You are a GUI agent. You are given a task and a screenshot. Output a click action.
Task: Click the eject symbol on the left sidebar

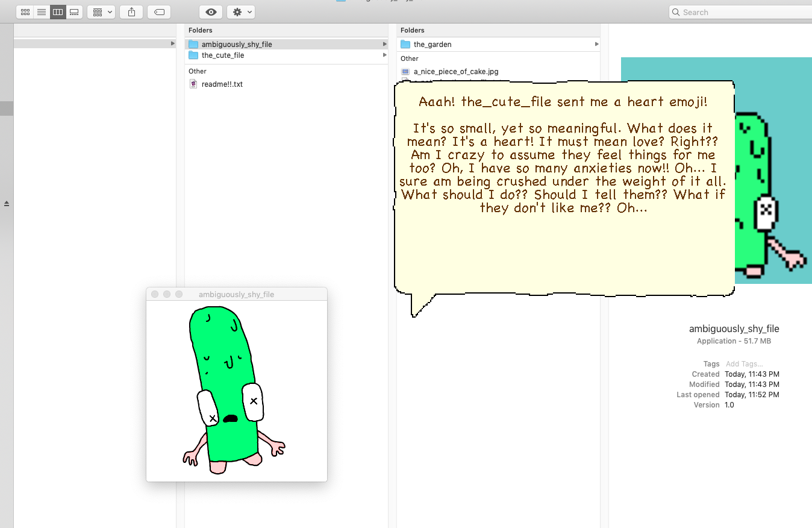tap(6, 203)
